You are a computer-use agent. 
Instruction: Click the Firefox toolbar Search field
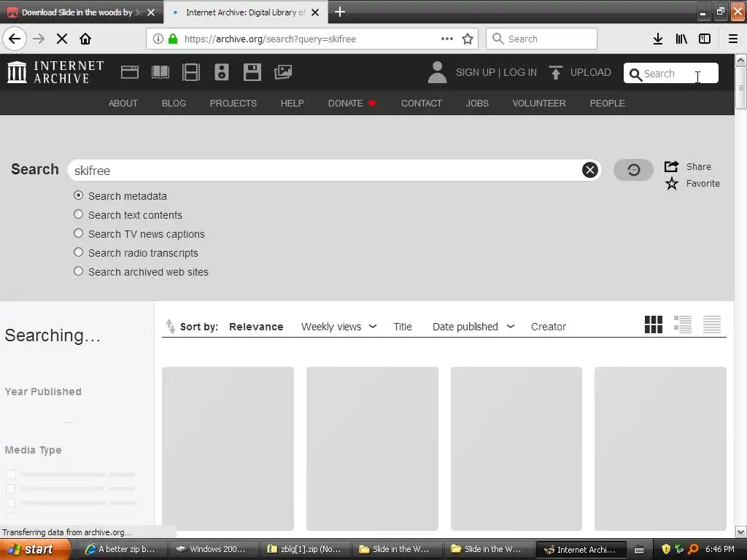[541, 39]
